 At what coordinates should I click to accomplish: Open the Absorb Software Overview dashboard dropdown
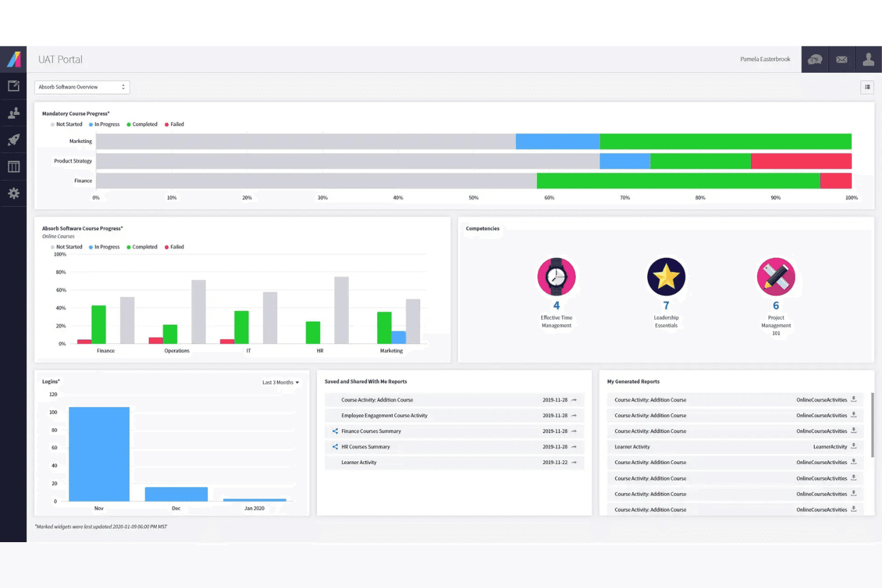click(x=82, y=87)
